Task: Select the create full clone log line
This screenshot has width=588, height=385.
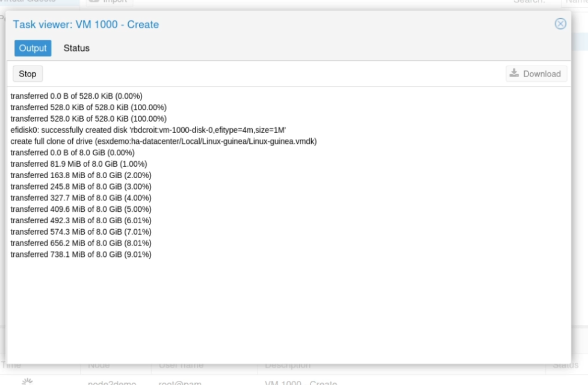Action: pos(164,141)
